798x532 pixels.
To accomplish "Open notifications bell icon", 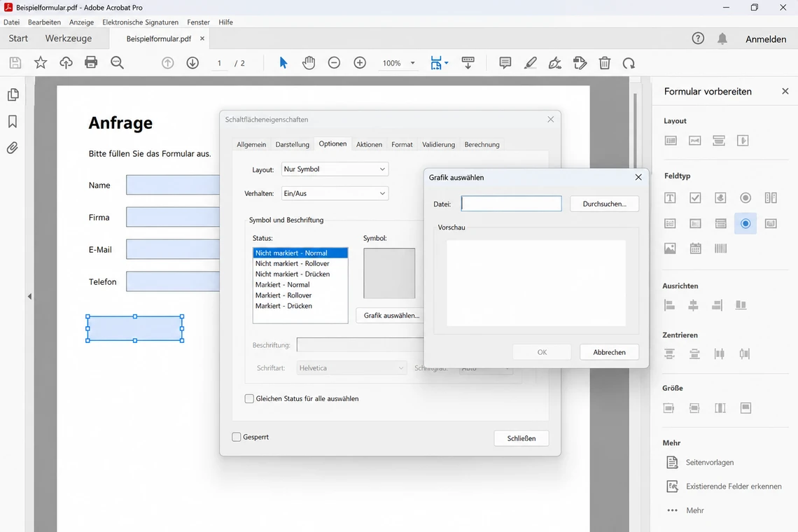I will 722,38.
